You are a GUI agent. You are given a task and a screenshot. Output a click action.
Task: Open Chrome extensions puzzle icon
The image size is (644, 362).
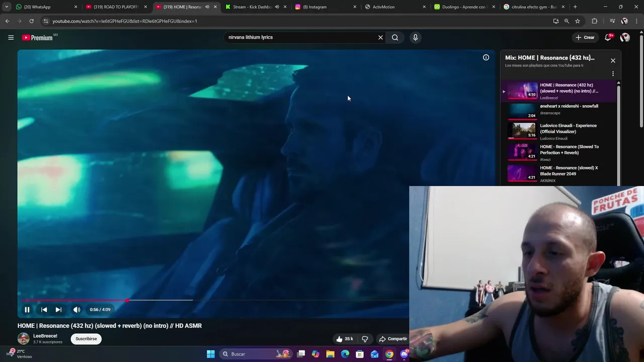click(595, 21)
